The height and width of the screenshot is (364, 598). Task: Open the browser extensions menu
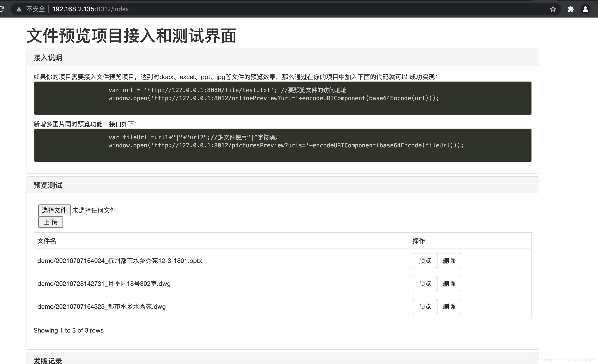coord(571,9)
